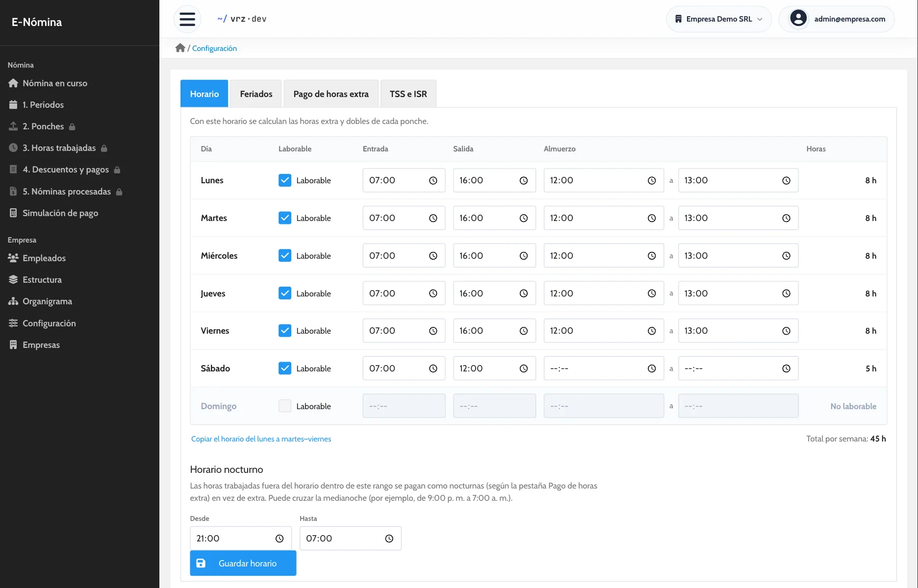Click Guardar horario button
Viewport: 918px width, 588px height.
[x=243, y=563]
